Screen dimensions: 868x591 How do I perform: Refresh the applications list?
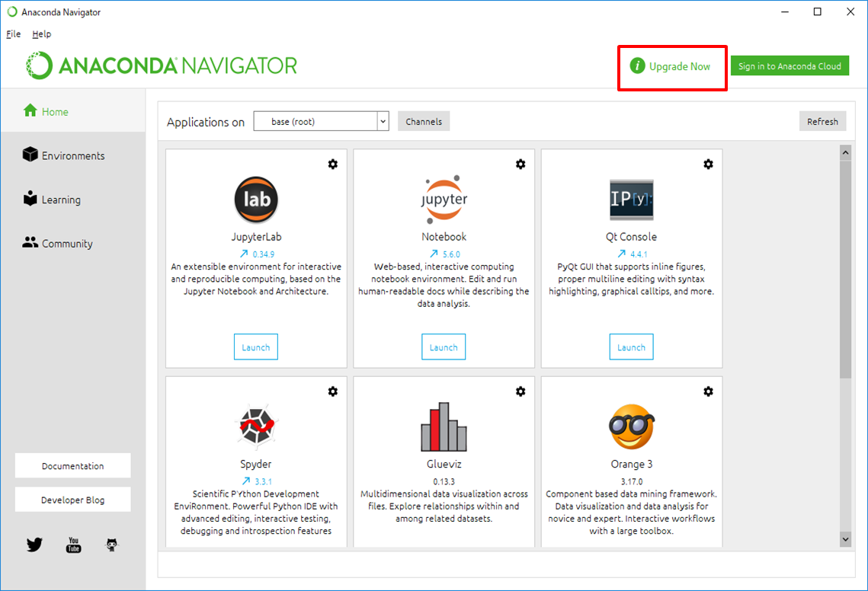(x=822, y=121)
